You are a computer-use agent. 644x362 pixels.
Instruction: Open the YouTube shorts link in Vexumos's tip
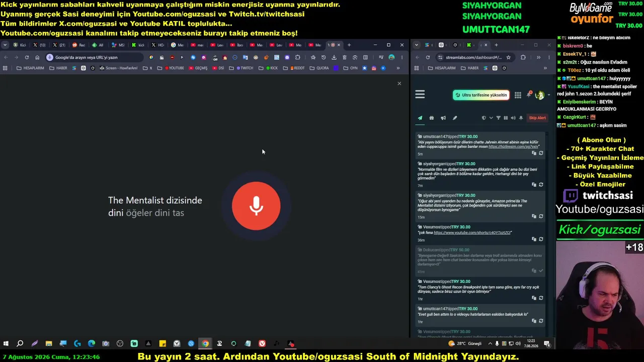point(472,233)
